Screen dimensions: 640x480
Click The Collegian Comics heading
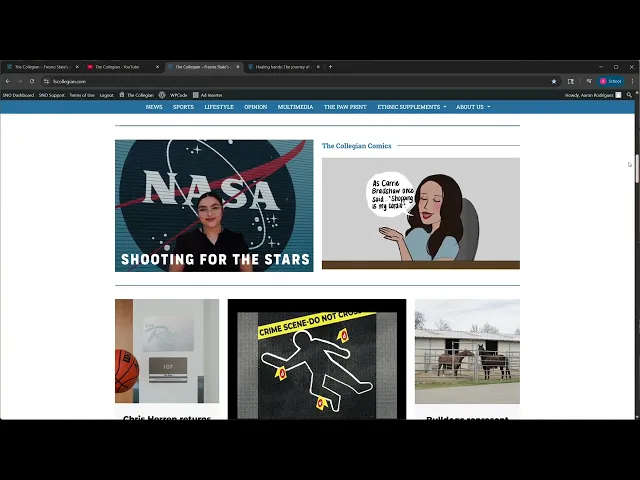click(357, 146)
